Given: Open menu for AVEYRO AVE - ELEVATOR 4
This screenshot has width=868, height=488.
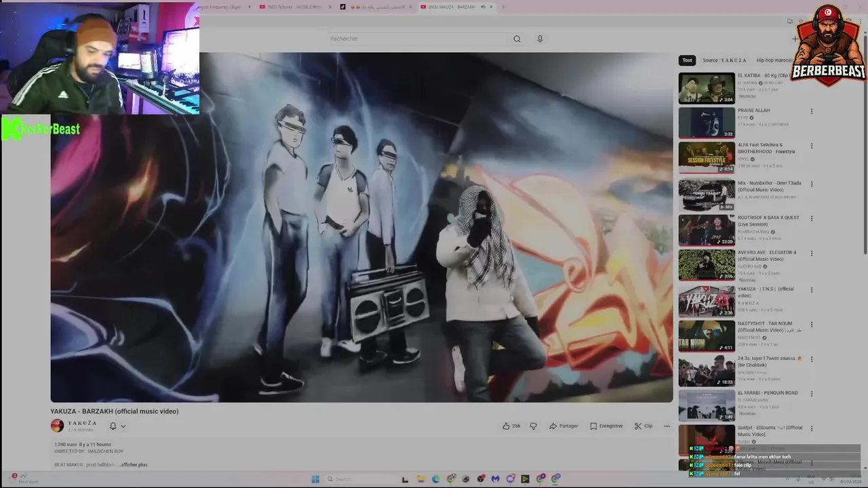Looking at the screenshot, I should point(811,253).
